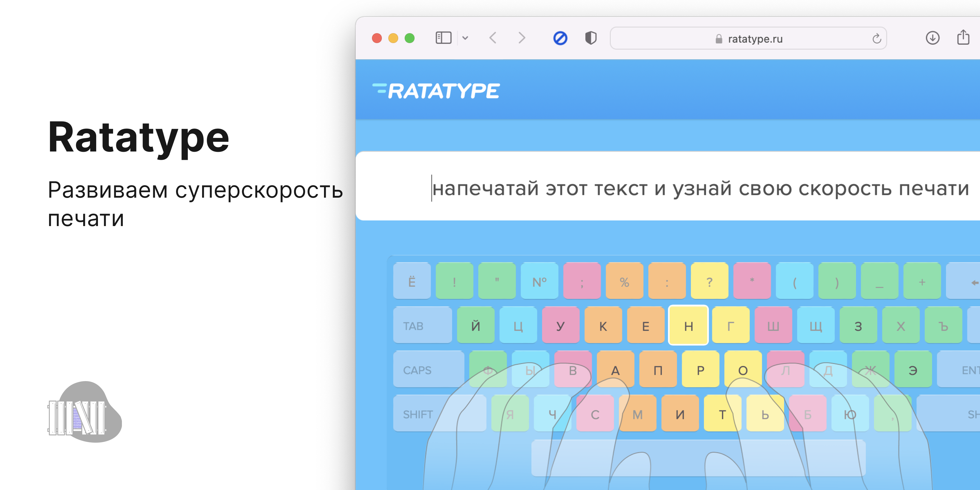Go back with the left arrow
980x490 pixels.
pos(493,38)
